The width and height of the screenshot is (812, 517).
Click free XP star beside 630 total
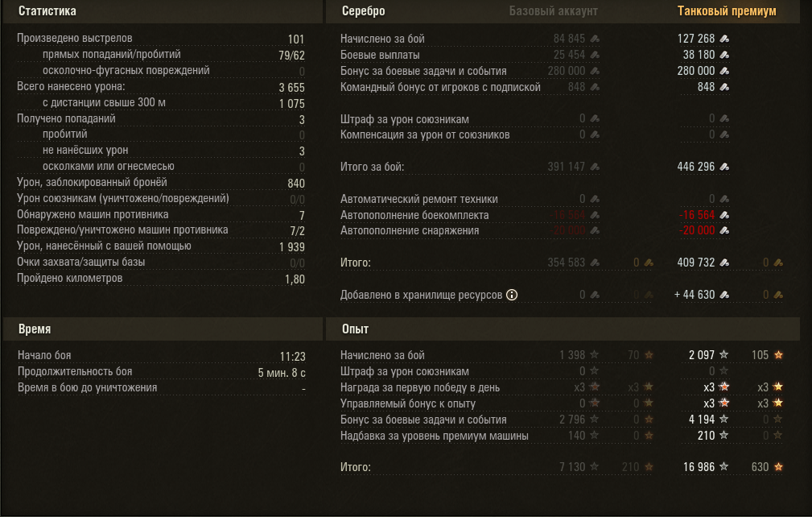point(778,467)
